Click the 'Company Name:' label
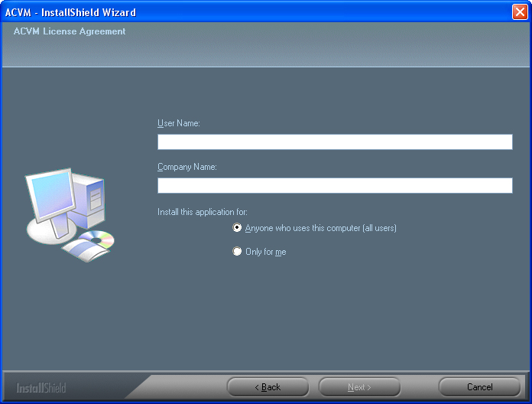This screenshot has width=532, height=404. pyautogui.click(x=187, y=167)
